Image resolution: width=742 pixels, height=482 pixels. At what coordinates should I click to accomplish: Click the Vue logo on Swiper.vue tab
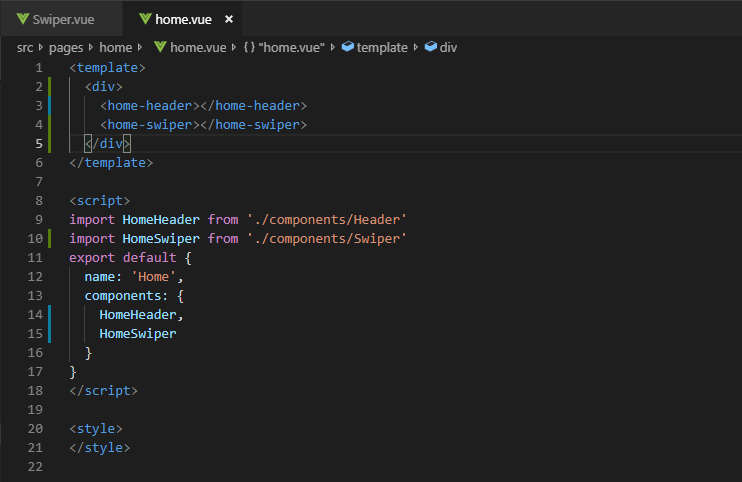click(x=22, y=19)
